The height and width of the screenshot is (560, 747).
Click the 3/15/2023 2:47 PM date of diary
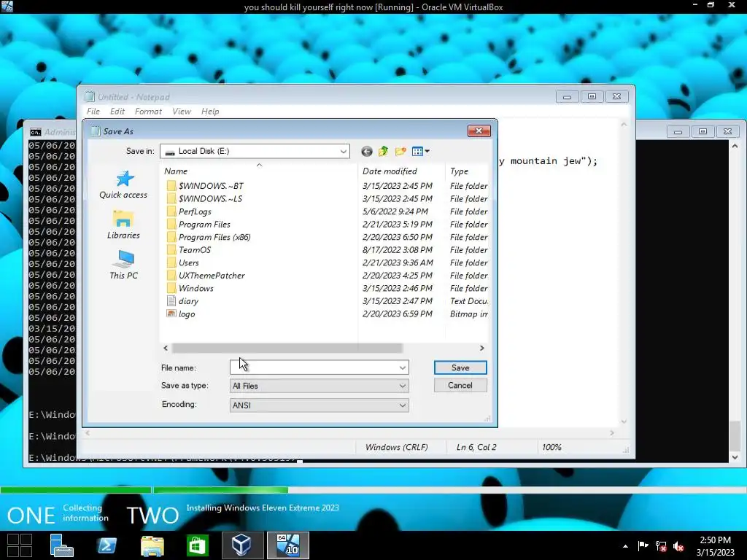point(398,301)
